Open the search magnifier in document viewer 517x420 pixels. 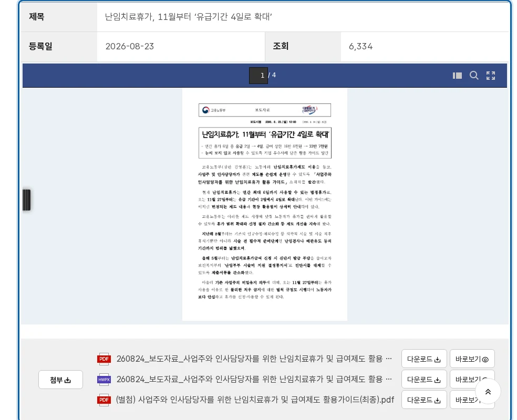[x=474, y=76]
